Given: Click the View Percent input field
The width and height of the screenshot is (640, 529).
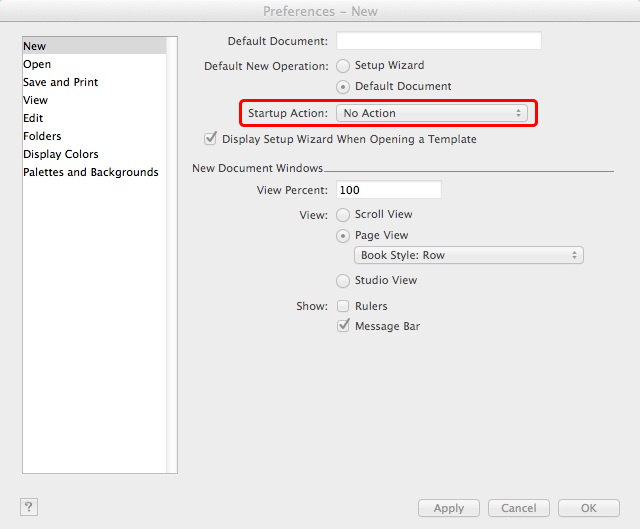Looking at the screenshot, I should click(x=388, y=190).
